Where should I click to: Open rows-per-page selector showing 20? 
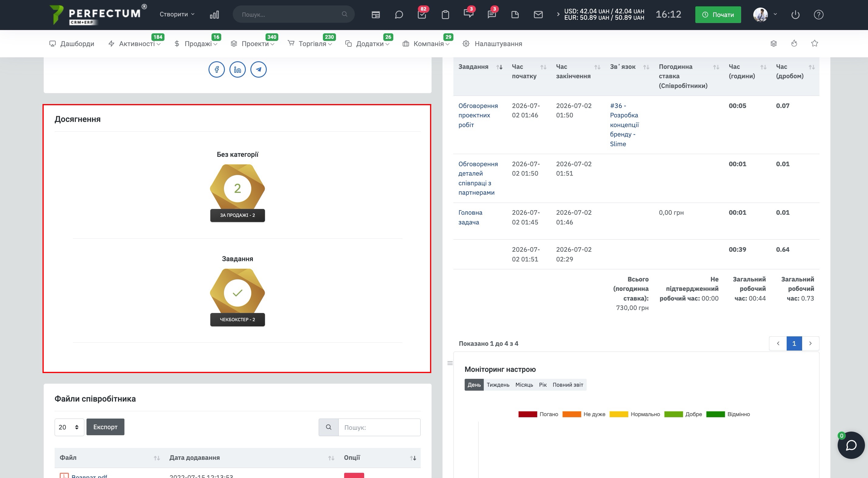69,427
